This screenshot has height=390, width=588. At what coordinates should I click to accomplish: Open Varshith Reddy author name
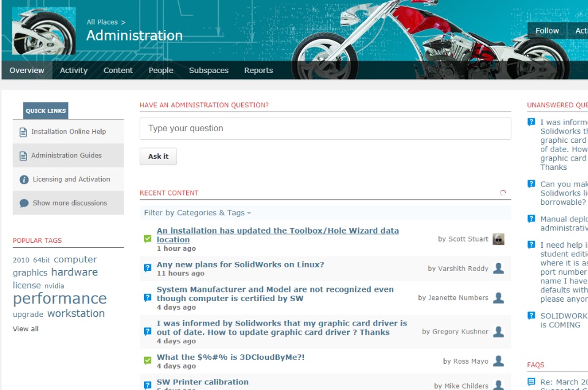pos(464,269)
